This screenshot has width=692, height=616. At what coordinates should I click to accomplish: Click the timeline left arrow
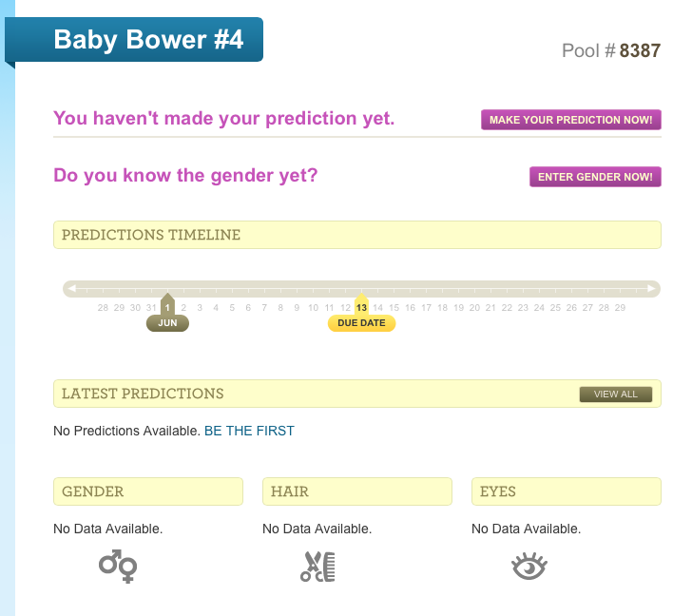72,289
